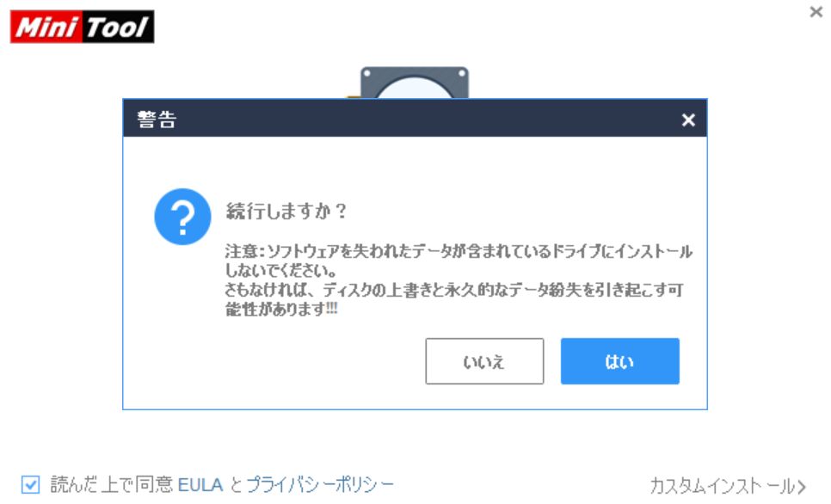Click the 読んだ上で同意 checkbox label
This screenshot has height=504, width=831.
click(111, 484)
